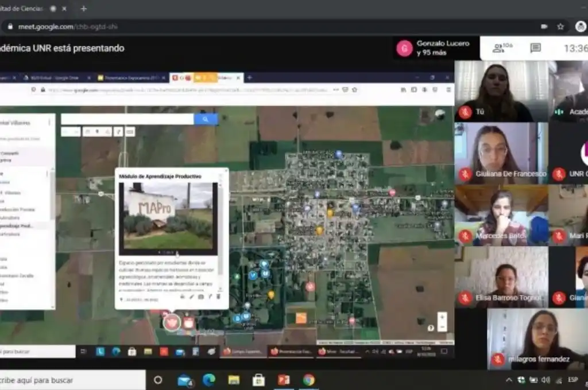Click the Windows taskbar search box
This screenshot has width=588, height=390.
[72, 380]
